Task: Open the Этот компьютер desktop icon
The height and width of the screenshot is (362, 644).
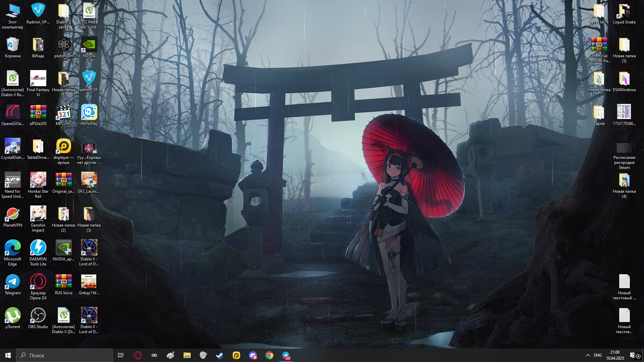Action: coord(13,16)
